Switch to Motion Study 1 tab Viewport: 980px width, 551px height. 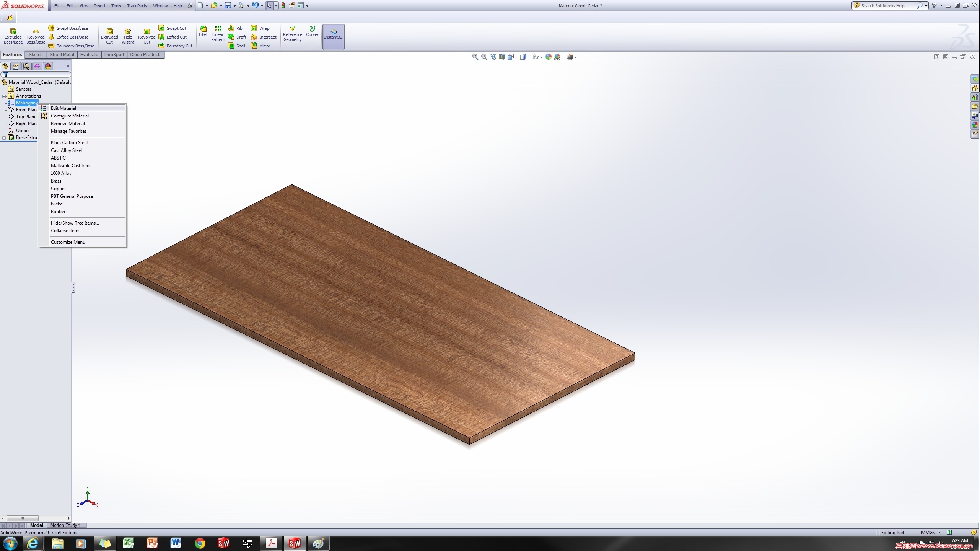click(x=65, y=525)
